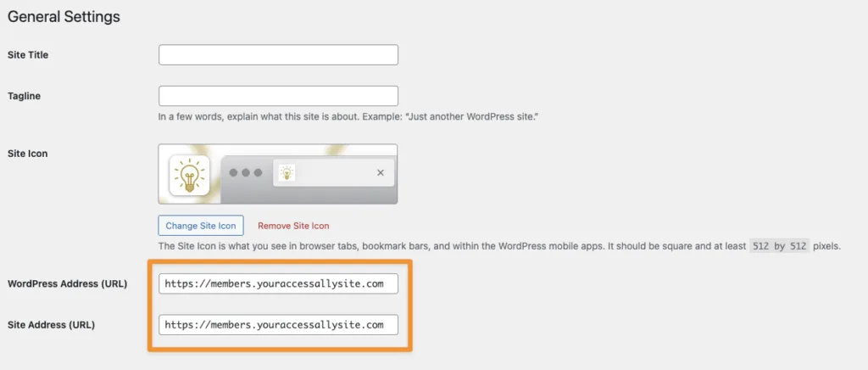Click the last gray dot in browser preview

coord(258,172)
